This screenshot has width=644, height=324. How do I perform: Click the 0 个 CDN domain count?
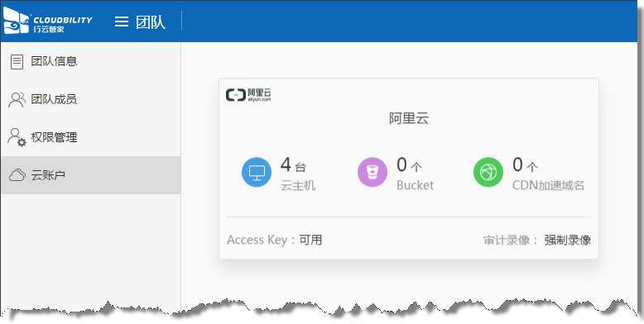526,164
